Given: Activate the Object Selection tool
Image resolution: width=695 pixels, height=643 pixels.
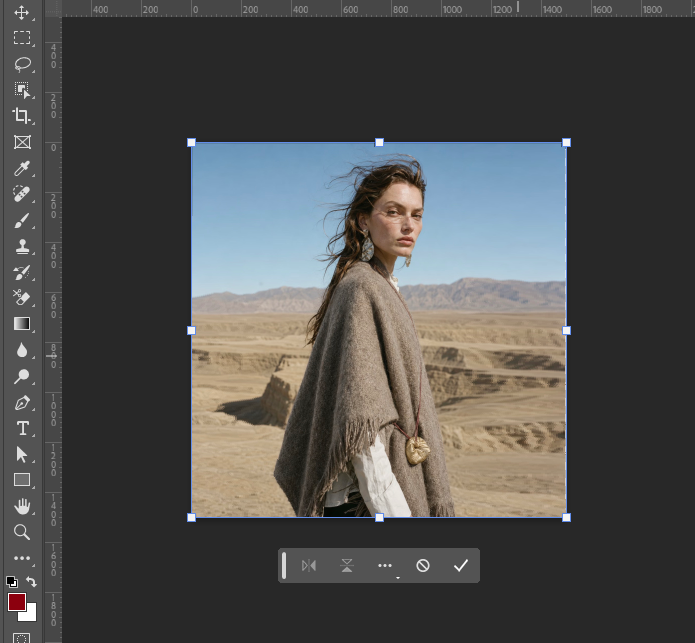Looking at the screenshot, I should pyautogui.click(x=22, y=90).
